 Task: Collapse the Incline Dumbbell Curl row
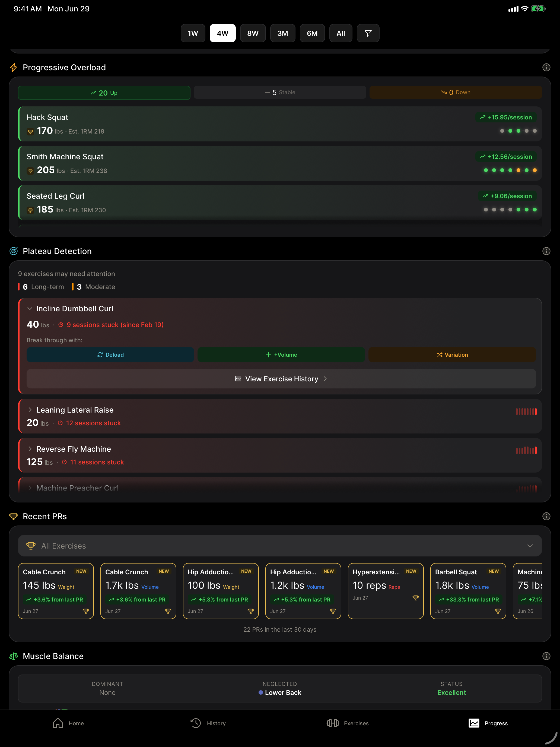[x=30, y=309]
